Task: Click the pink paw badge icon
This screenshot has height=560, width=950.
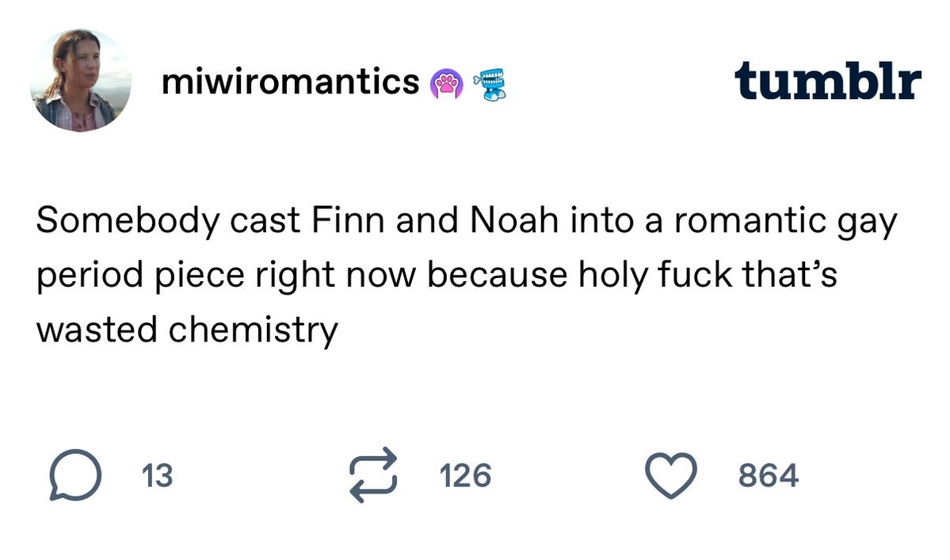Action: tap(444, 84)
